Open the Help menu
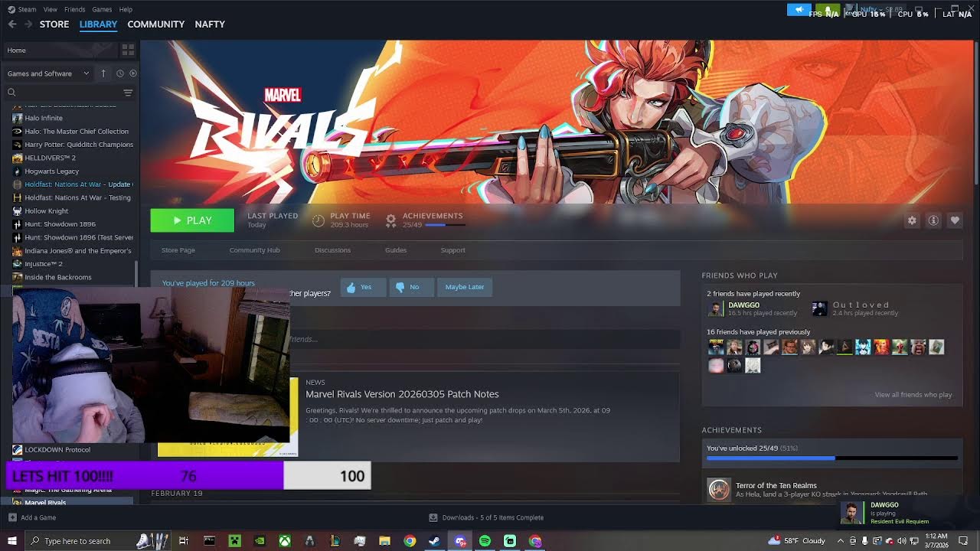Image resolution: width=980 pixels, height=551 pixels. (126, 9)
